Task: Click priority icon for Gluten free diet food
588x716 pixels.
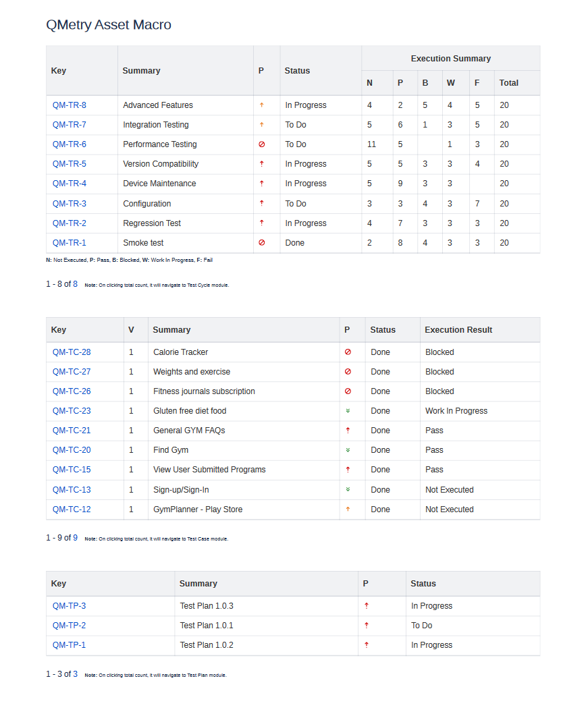Action: click(x=348, y=411)
